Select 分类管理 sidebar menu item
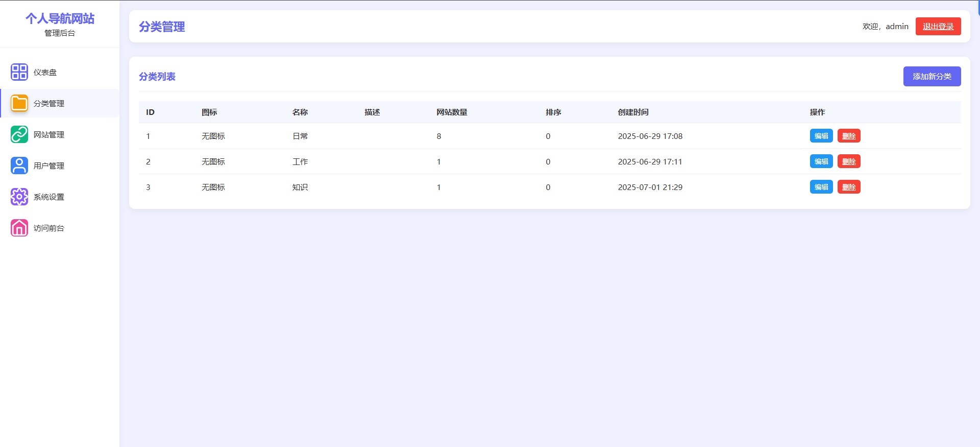The width and height of the screenshot is (980, 447). [60, 103]
